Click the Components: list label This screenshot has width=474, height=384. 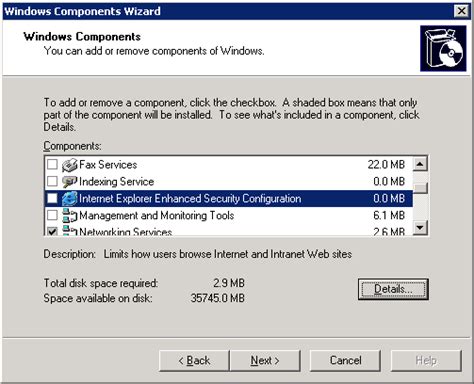tap(72, 146)
